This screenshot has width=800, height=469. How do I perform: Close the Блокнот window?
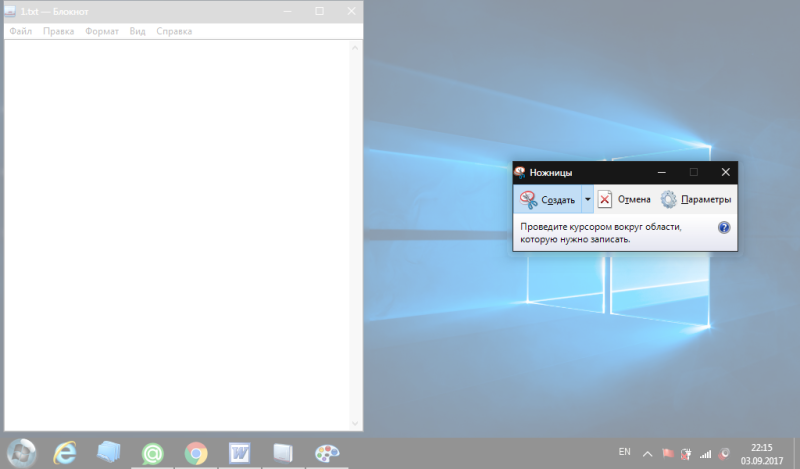(351, 11)
